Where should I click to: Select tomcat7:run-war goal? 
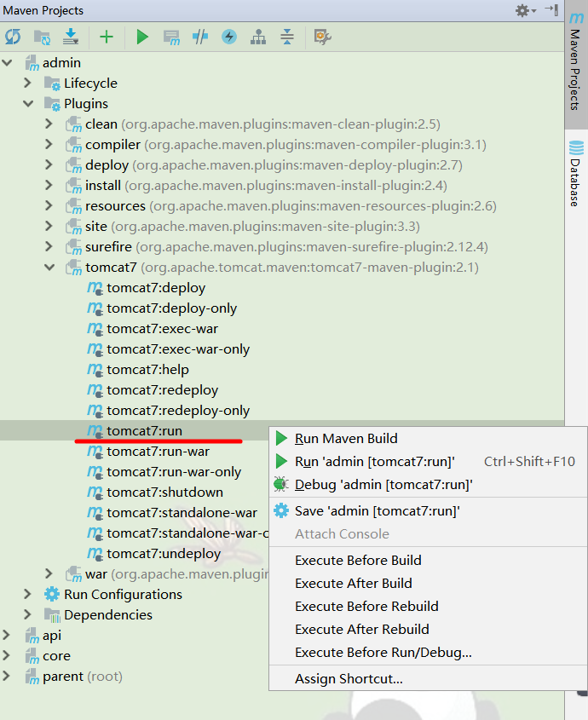pyautogui.click(x=158, y=452)
